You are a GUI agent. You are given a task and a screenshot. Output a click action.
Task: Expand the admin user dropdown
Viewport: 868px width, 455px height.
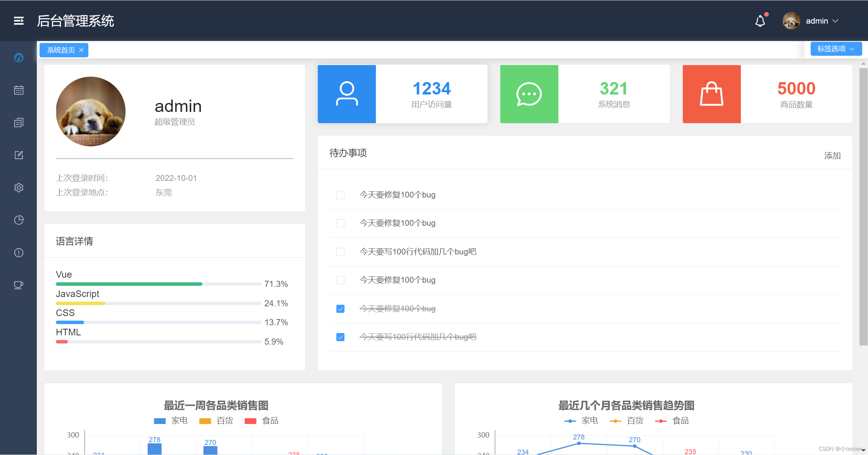click(x=822, y=21)
